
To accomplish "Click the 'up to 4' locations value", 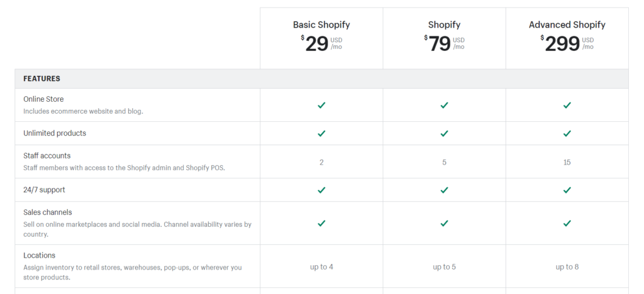I will (x=321, y=267).
